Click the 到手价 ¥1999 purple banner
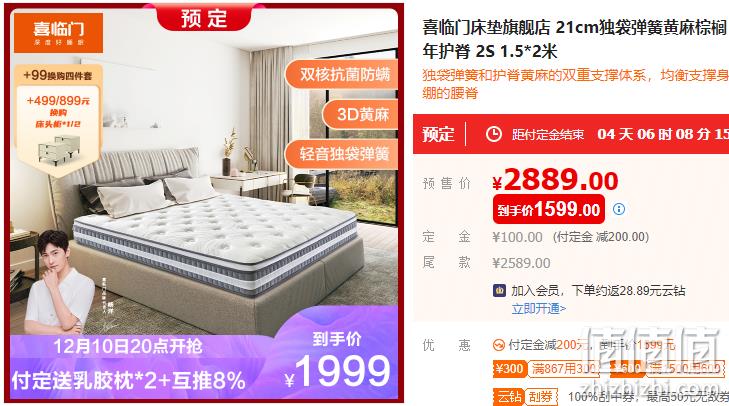Screen dimensions: 729x406 (x=337, y=360)
